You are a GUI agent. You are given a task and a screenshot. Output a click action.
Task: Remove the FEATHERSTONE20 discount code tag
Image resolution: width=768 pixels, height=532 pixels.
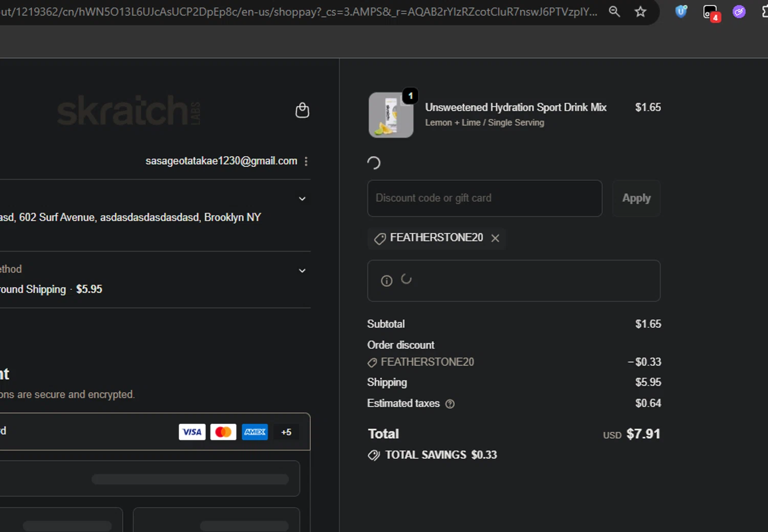495,238
